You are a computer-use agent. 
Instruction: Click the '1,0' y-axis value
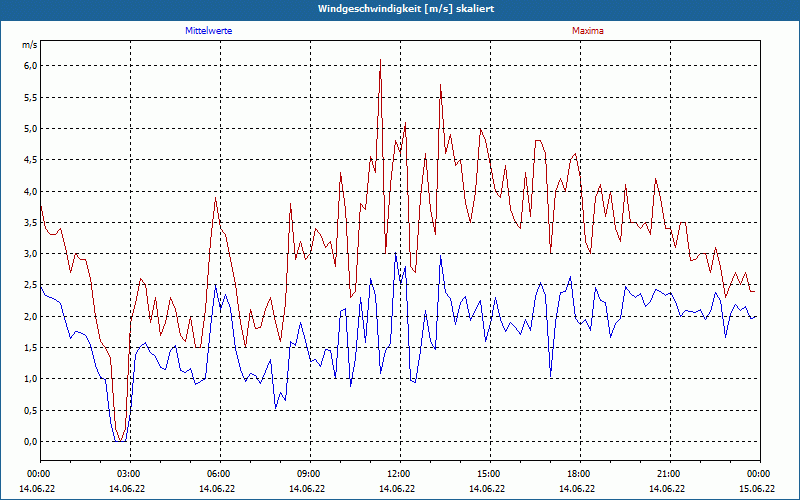coord(31,379)
